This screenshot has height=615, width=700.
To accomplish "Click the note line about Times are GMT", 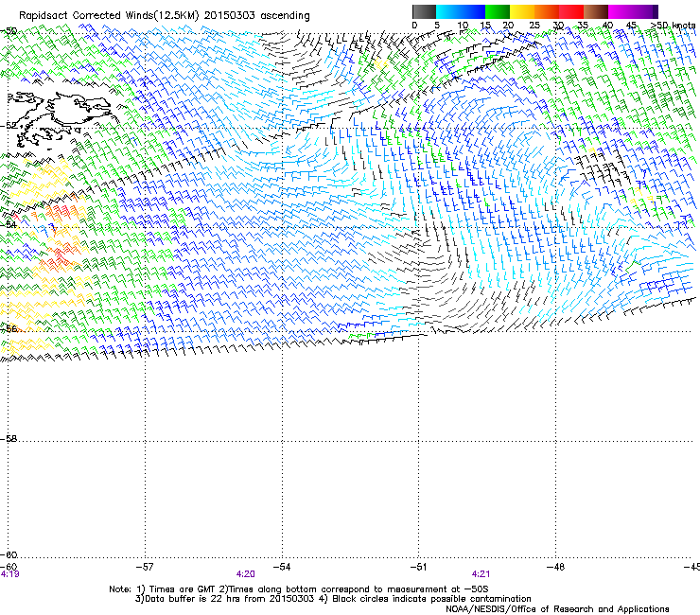I will tap(299, 589).
